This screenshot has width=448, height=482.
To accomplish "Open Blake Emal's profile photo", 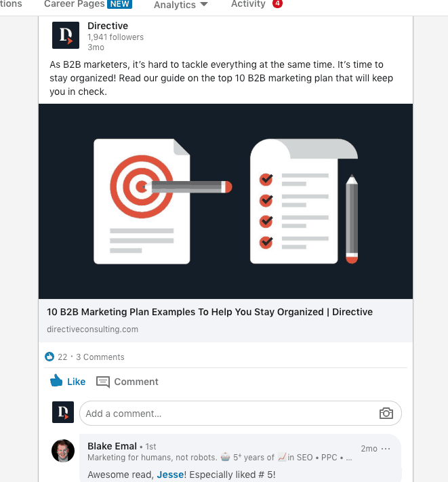I will [63, 451].
